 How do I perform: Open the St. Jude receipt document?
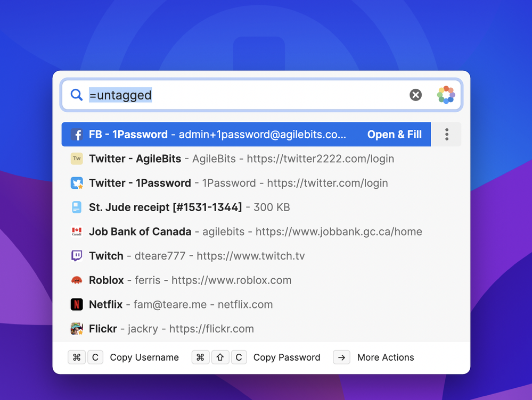[189, 207]
